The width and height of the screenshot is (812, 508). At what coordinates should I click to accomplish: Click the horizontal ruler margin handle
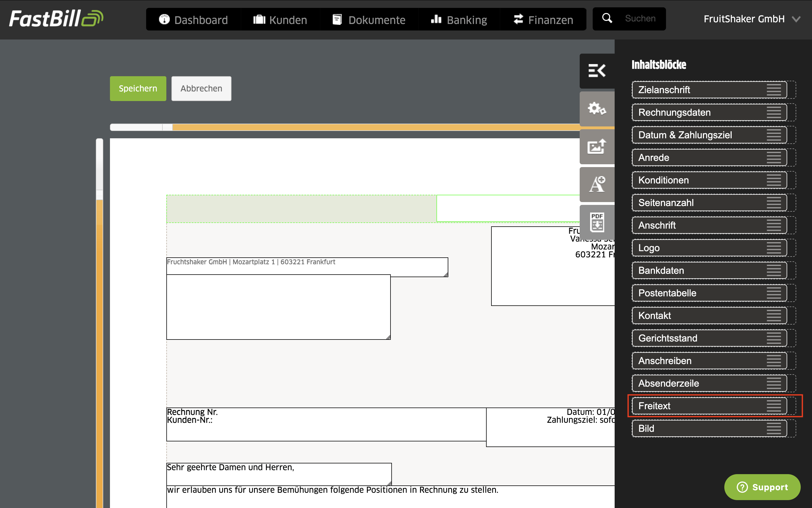(x=167, y=127)
